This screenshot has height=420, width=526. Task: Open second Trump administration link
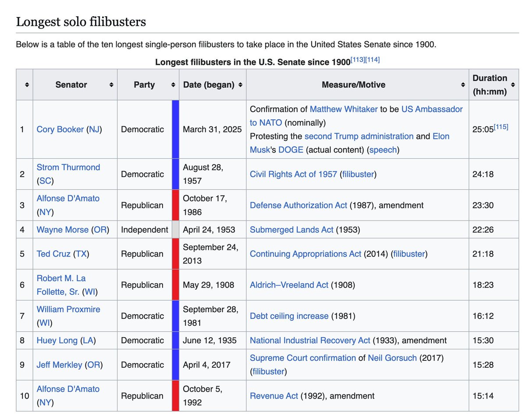[x=359, y=136]
